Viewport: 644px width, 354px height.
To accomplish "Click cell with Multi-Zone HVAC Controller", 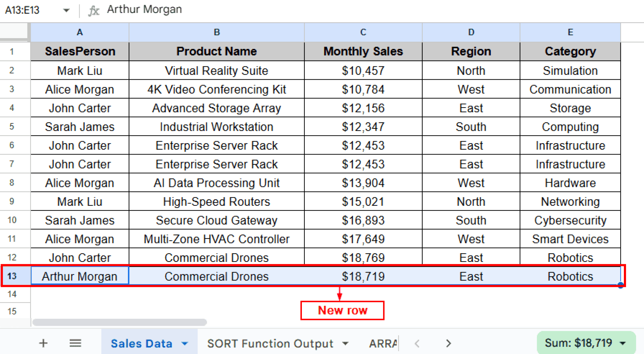I will [x=216, y=239].
